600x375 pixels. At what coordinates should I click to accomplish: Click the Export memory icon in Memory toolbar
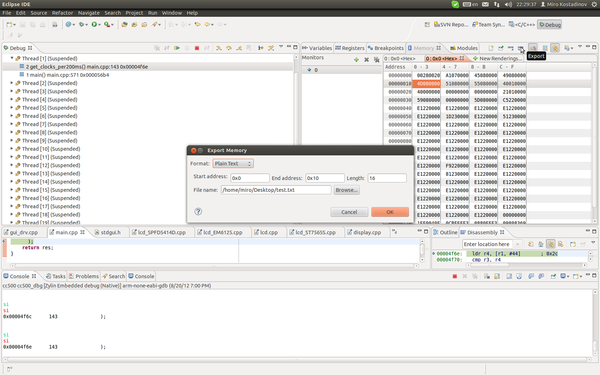[520, 48]
